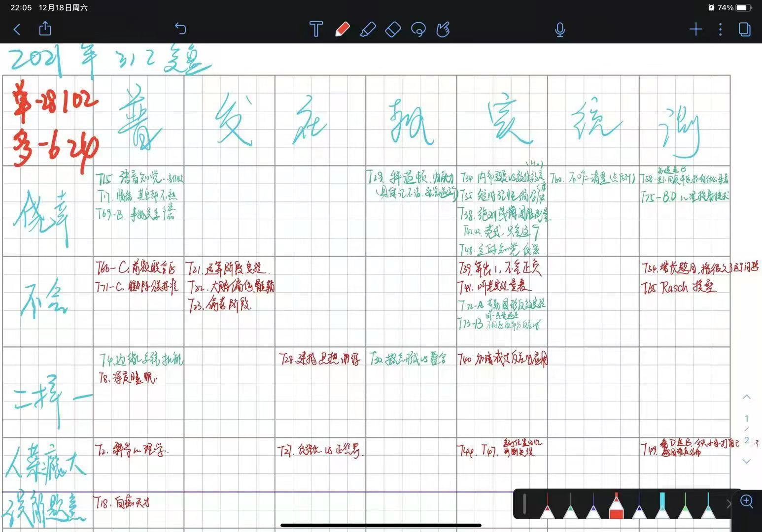The height and width of the screenshot is (532, 762).
Task: Choose the thin green pen preset
Action: pos(570,505)
